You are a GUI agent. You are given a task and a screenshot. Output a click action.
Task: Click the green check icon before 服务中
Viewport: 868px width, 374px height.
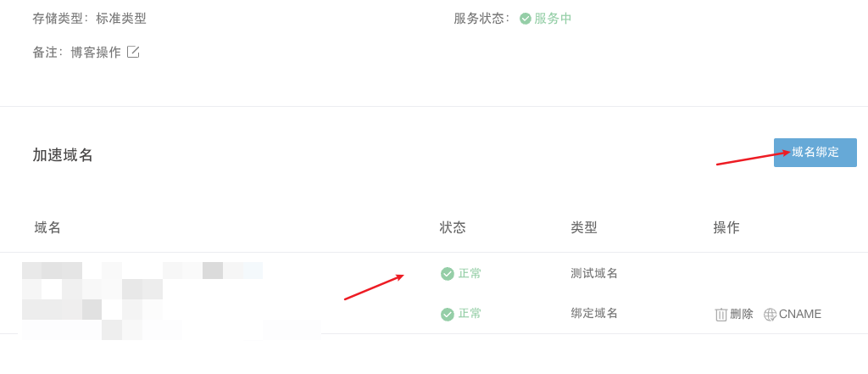(526, 19)
